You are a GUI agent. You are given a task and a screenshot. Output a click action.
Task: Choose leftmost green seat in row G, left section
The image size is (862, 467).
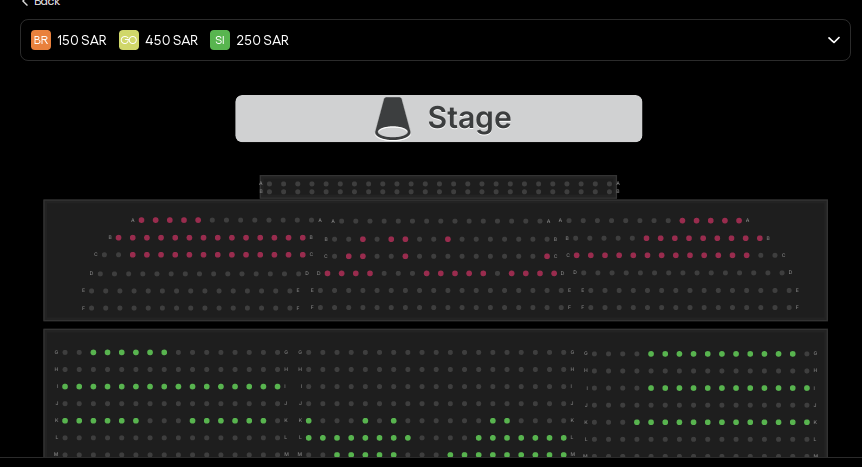pos(93,352)
